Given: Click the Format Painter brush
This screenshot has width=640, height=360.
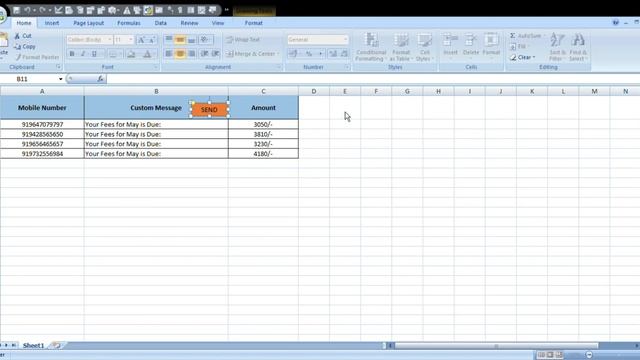Looking at the screenshot, I should tap(18, 57).
